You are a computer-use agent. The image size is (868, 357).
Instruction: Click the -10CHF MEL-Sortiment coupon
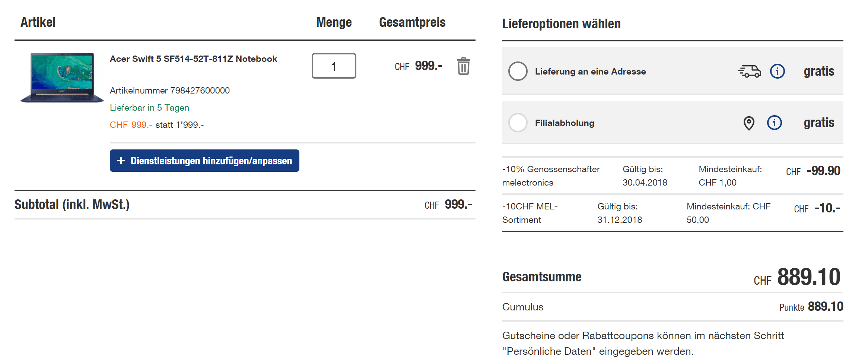[x=530, y=213]
